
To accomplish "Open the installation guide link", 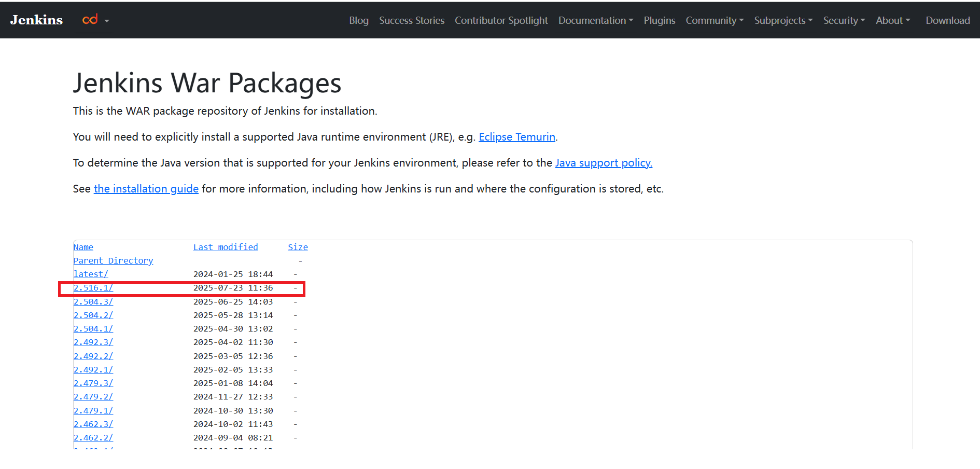I will [146, 189].
